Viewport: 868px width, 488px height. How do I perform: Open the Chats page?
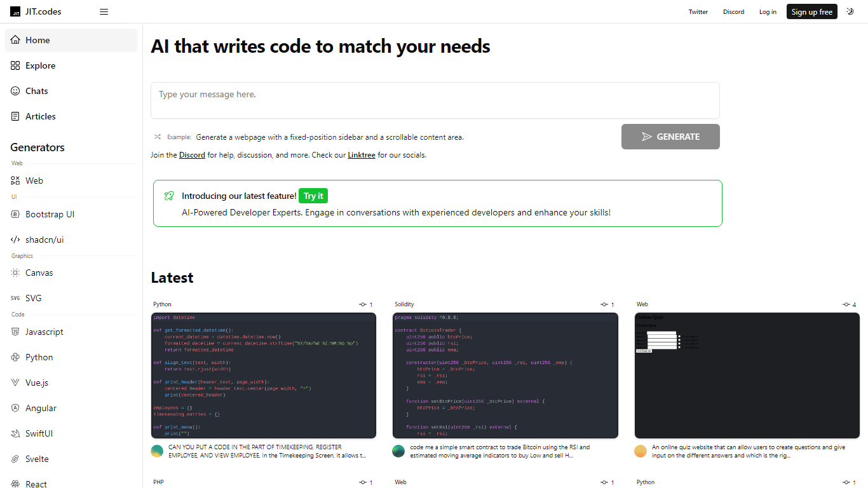click(x=36, y=91)
